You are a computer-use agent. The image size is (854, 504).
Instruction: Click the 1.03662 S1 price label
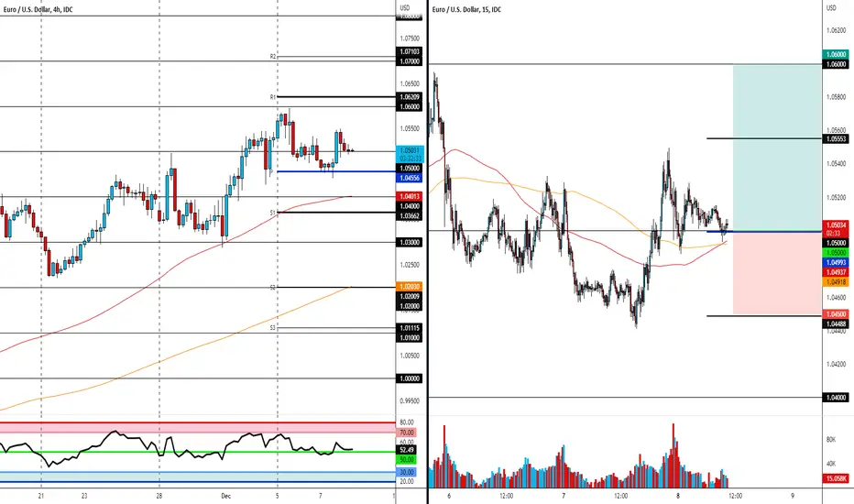tap(411, 215)
